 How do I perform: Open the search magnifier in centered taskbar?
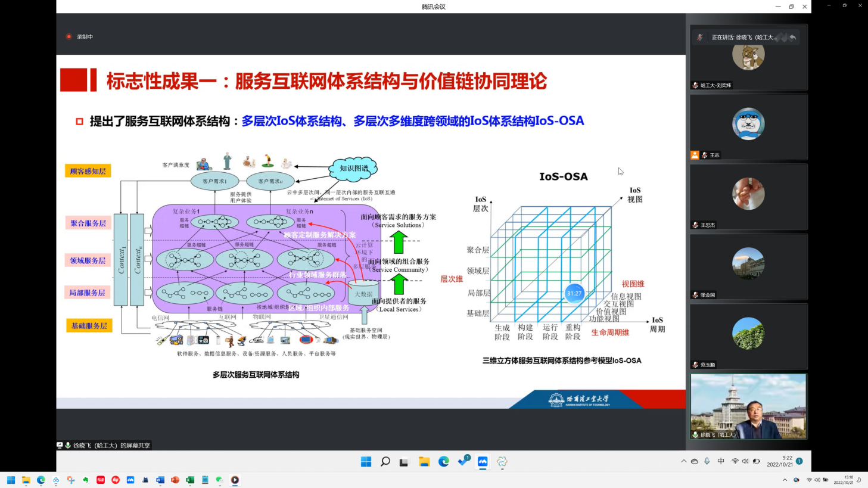point(385,462)
